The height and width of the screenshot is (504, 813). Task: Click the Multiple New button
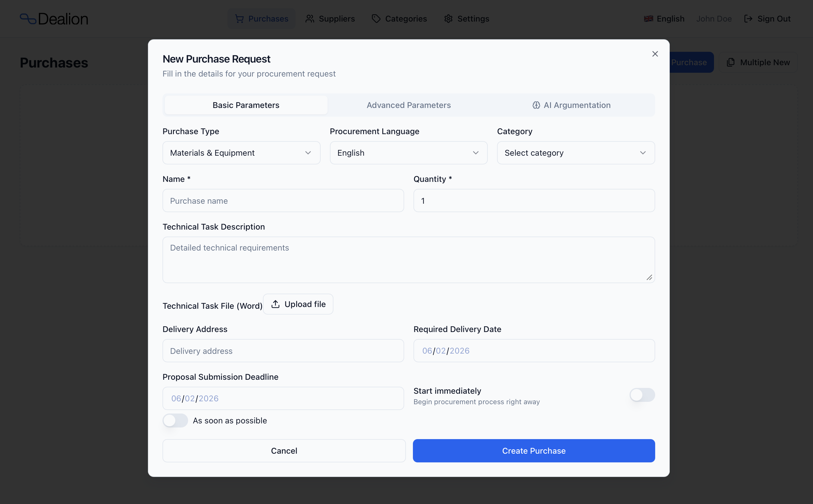pyautogui.click(x=758, y=62)
